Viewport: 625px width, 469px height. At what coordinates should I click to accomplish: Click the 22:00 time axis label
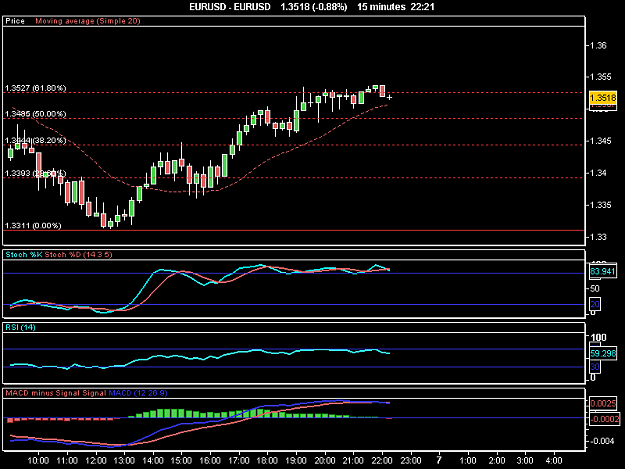coord(382,461)
